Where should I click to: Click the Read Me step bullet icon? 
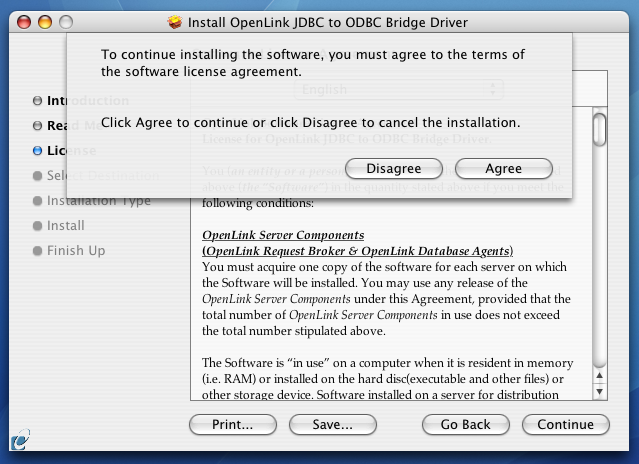pos(37,126)
